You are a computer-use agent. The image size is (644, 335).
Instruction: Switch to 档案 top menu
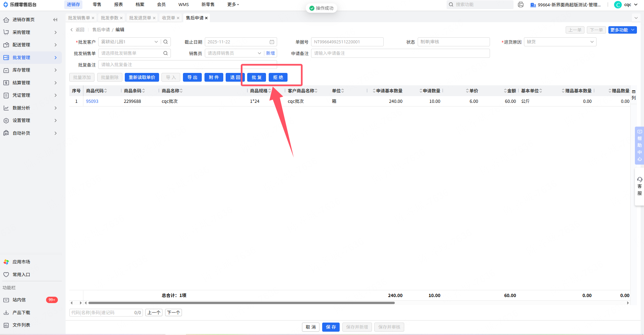pos(140,5)
